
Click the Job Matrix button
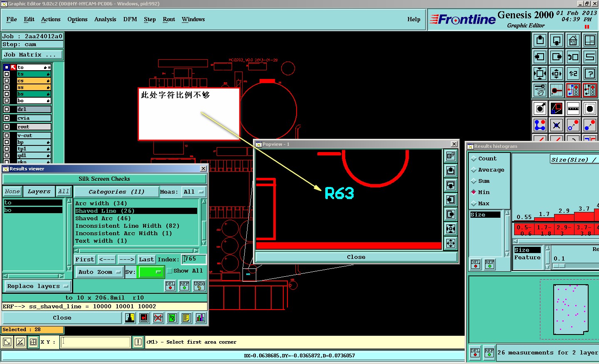point(32,55)
